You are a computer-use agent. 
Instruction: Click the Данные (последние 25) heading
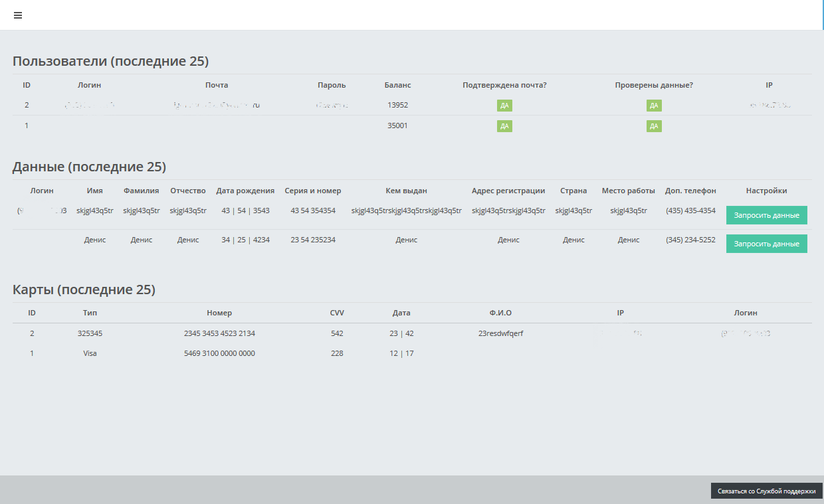(x=89, y=167)
